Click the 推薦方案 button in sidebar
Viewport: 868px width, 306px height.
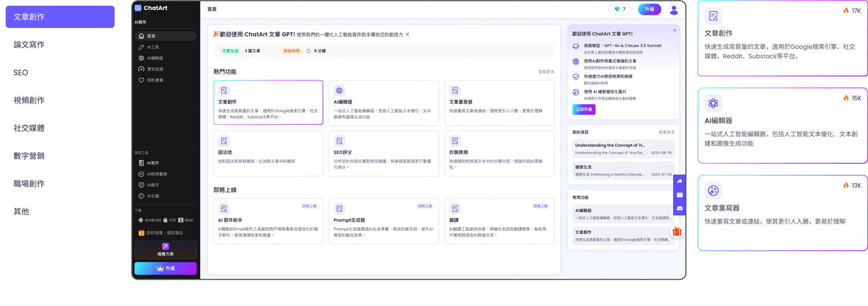coord(165,250)
